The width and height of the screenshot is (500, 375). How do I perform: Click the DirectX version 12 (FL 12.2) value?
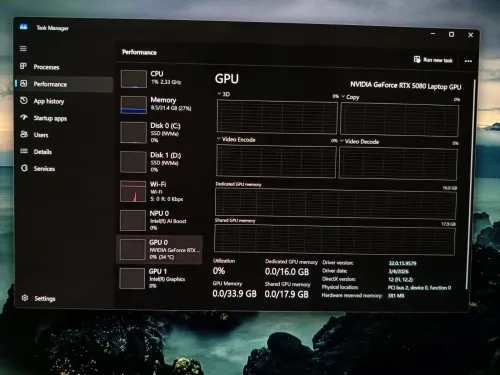[400, 279]
